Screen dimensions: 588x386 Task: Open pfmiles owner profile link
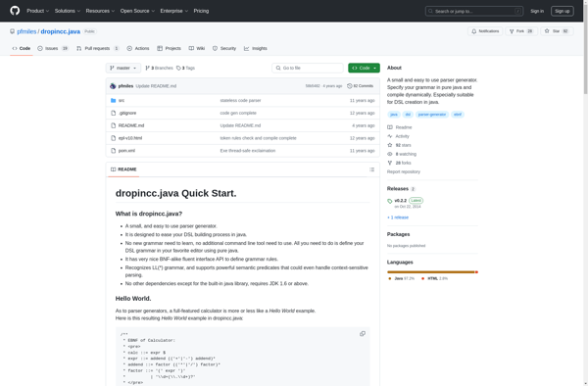tap(26, 31)
